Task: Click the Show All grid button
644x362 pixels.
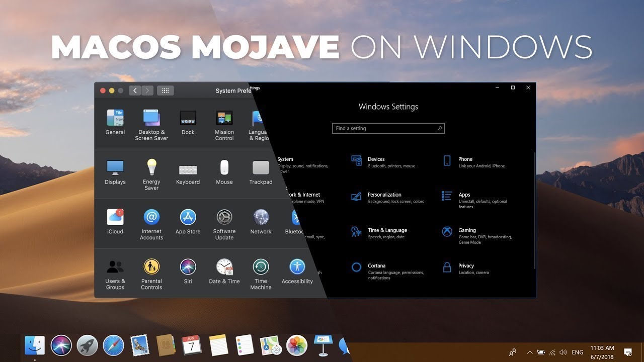Action: (166, 90)
